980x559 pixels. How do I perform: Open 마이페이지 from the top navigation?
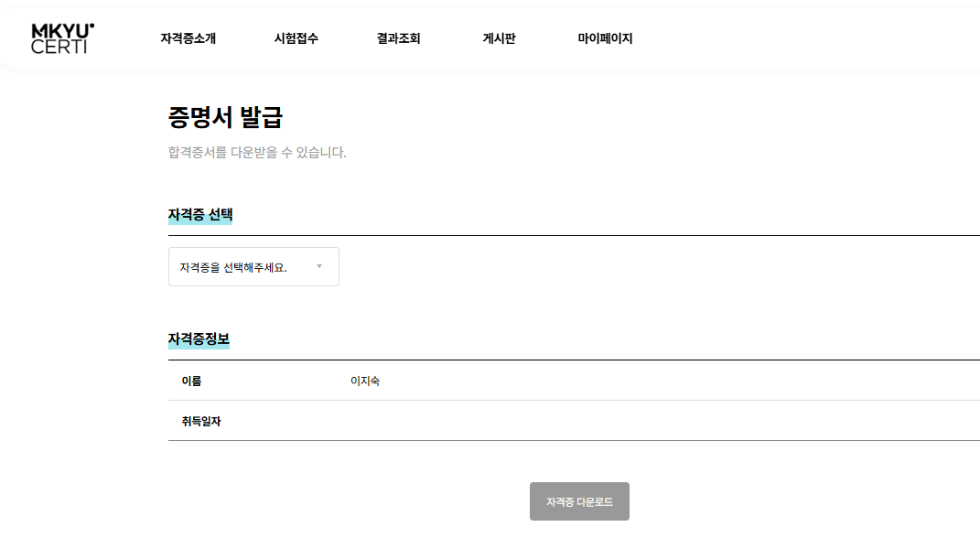pyautogui.click(x=605, y=38)
